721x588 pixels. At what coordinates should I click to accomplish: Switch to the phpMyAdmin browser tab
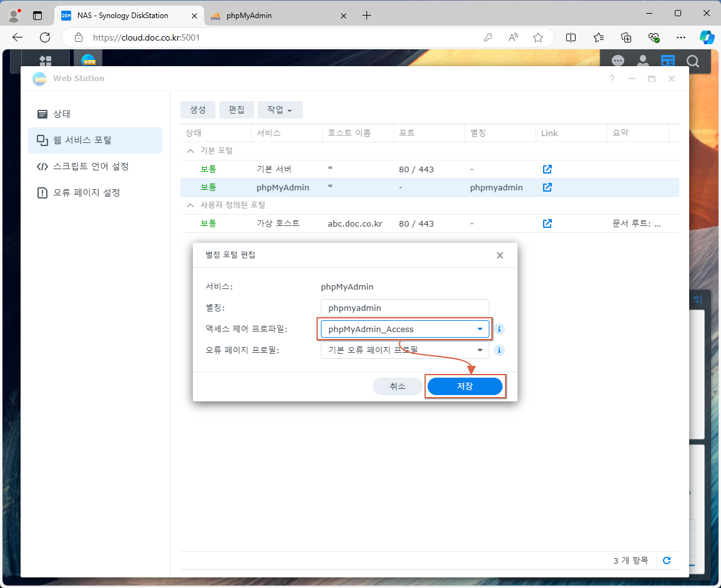click(278, 16)
